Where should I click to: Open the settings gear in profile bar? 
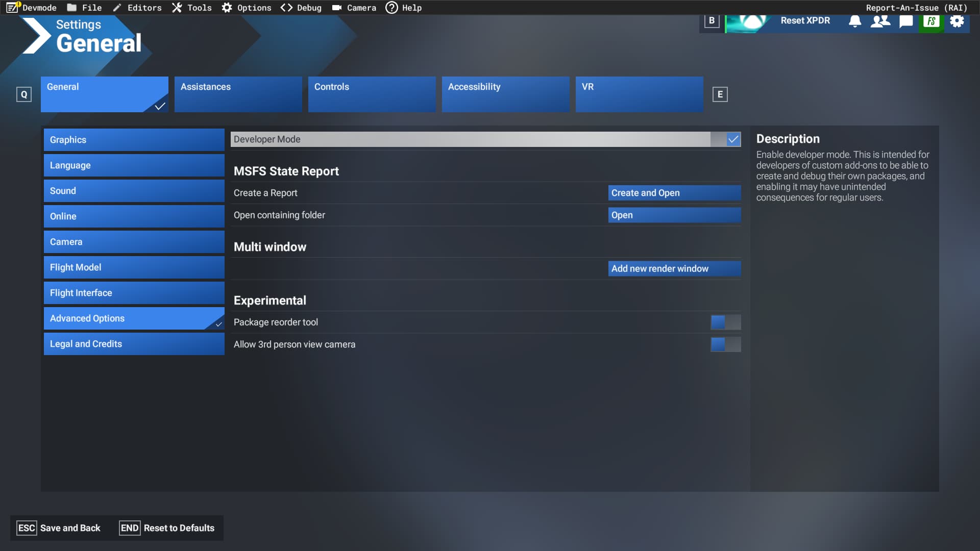click(957, 21)
